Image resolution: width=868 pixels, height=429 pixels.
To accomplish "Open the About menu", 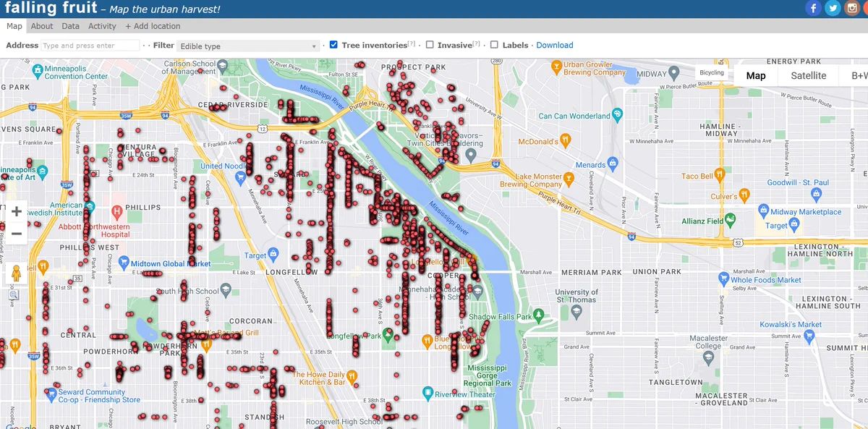I will click(42, 26).
